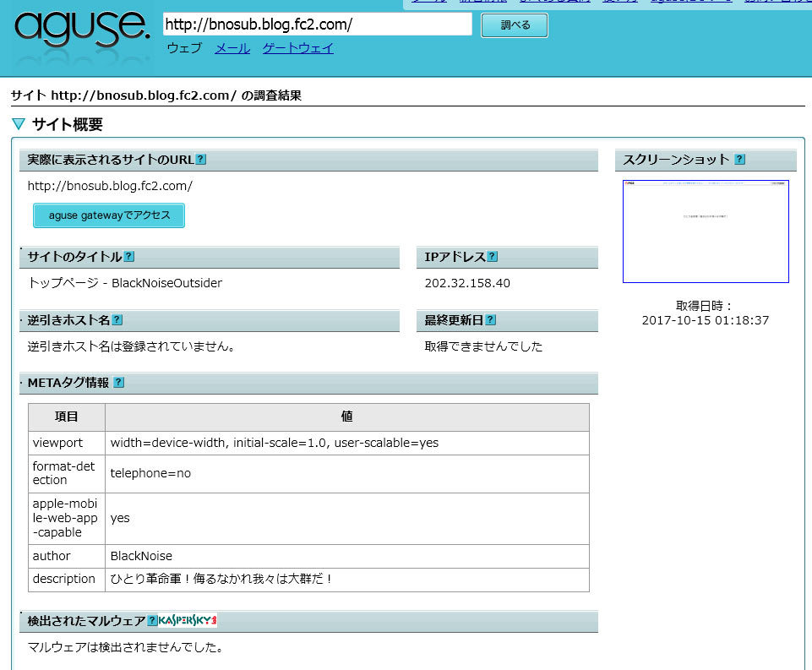
Task: Open help icon next to 逆引きホスト名
Action: 117,320
